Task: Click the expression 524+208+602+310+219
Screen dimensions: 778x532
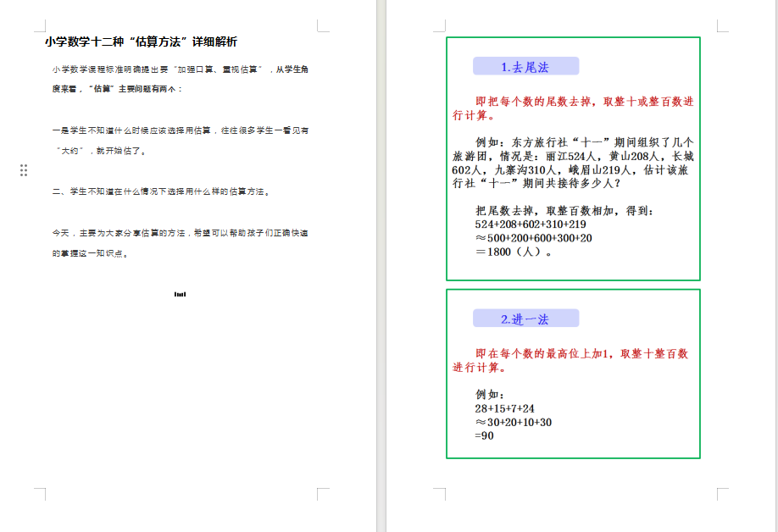Action: (x=531, y=224)
